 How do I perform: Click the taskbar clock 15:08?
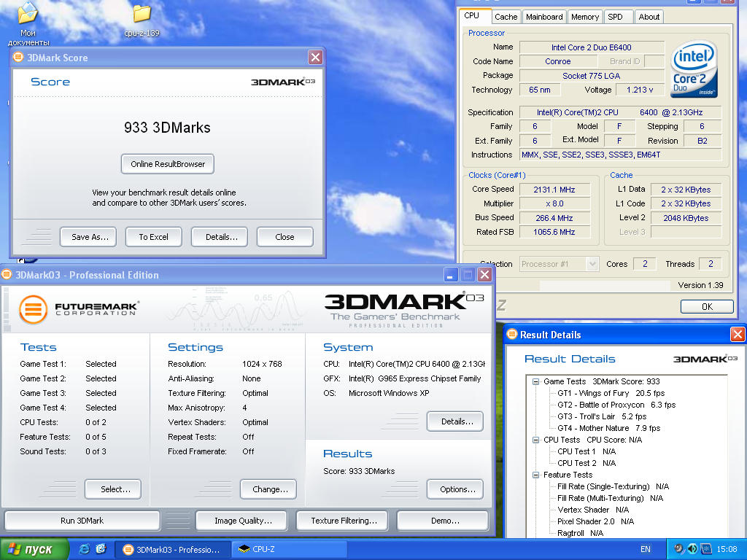pyautogui.click(x=727, y=549)
